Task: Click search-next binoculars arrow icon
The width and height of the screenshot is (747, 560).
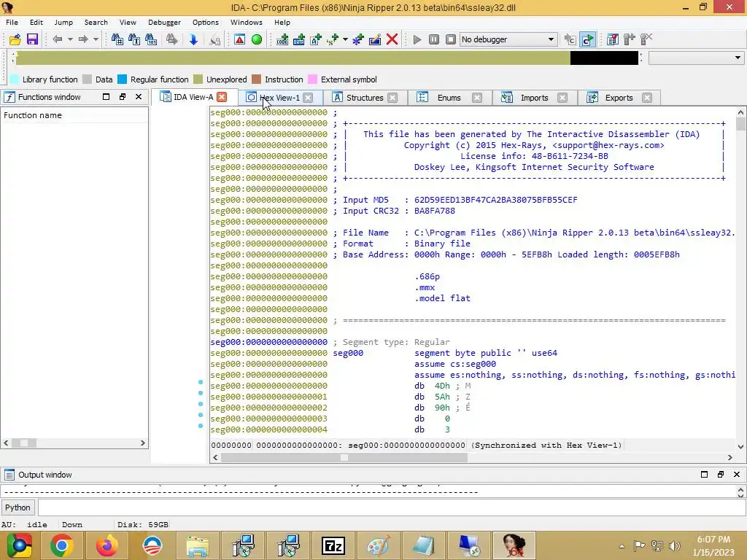Action: point(172,39)
